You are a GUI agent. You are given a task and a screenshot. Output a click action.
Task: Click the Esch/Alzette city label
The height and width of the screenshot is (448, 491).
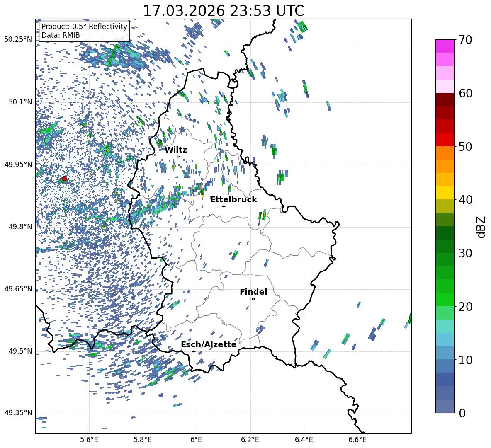coord(209,344)
